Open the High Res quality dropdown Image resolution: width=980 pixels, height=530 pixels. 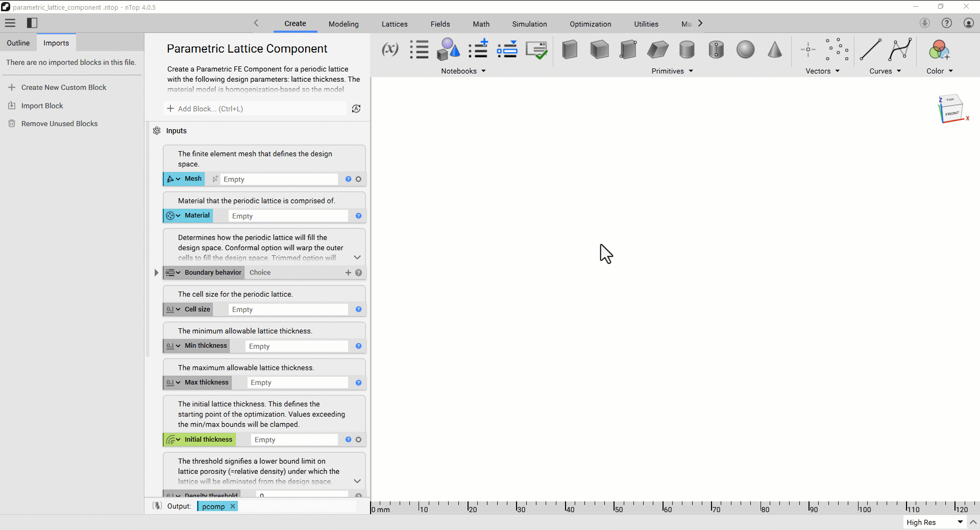tap(935, 522)
